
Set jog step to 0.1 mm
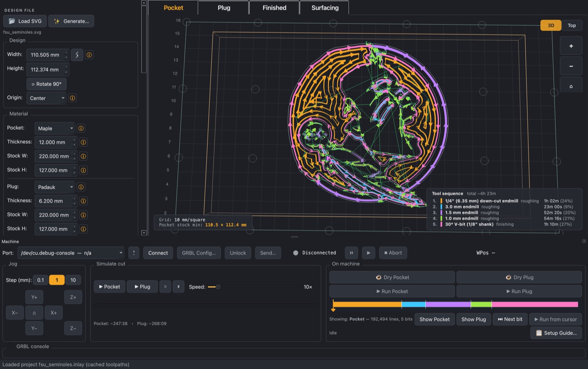tap(40, 280)
